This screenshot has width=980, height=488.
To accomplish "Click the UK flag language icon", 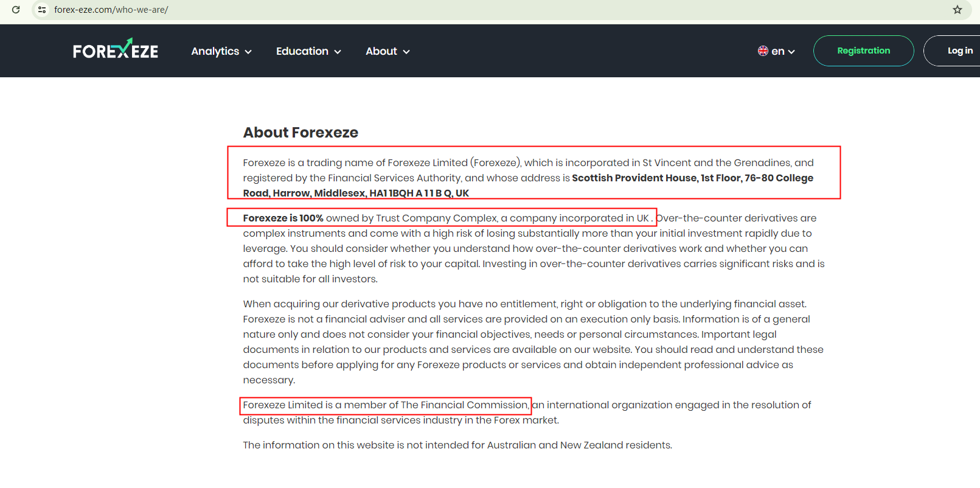I will [763, 51].
